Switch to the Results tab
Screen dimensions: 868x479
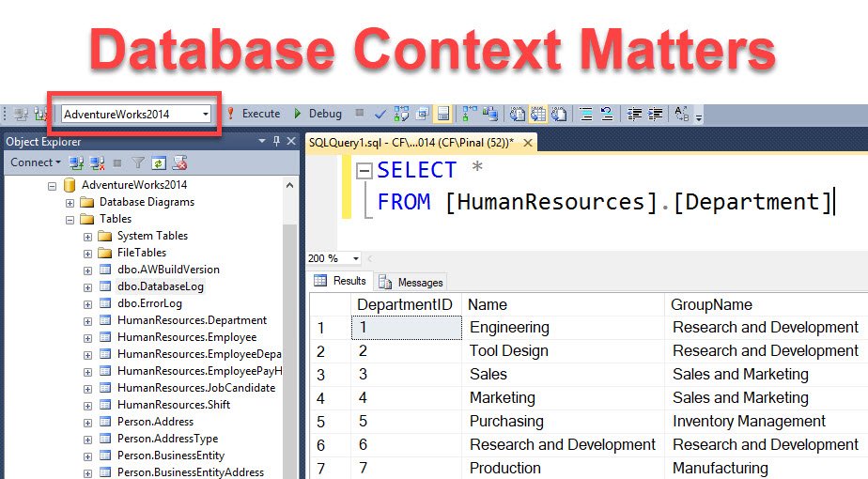coord(340,281)
